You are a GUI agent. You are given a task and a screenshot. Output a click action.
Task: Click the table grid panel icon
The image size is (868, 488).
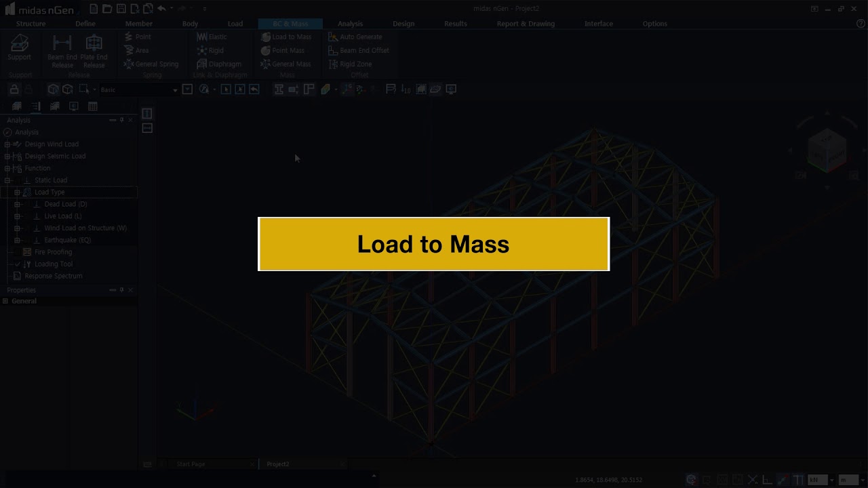point(93,106)
